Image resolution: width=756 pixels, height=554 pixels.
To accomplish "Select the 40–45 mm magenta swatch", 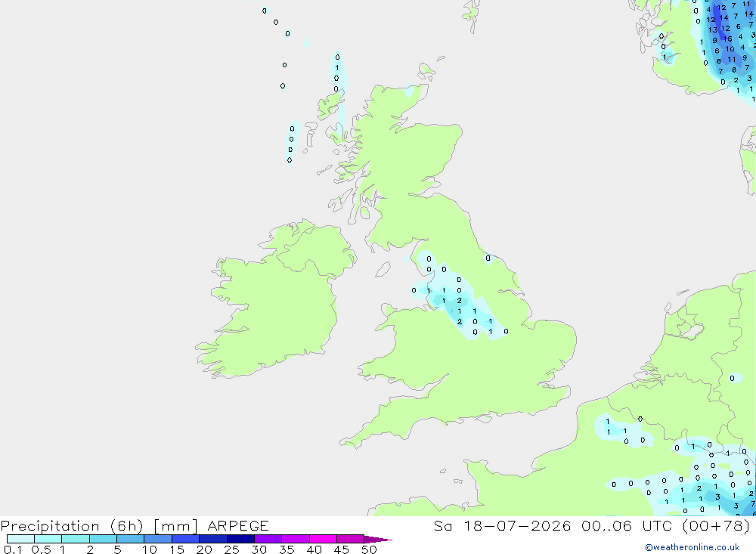I will coord(323,539).
